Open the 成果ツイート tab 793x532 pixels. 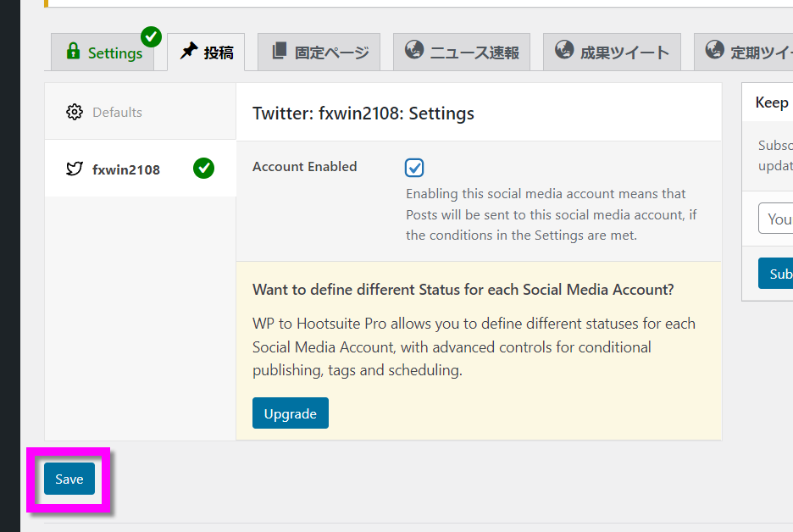coord(612,52)
